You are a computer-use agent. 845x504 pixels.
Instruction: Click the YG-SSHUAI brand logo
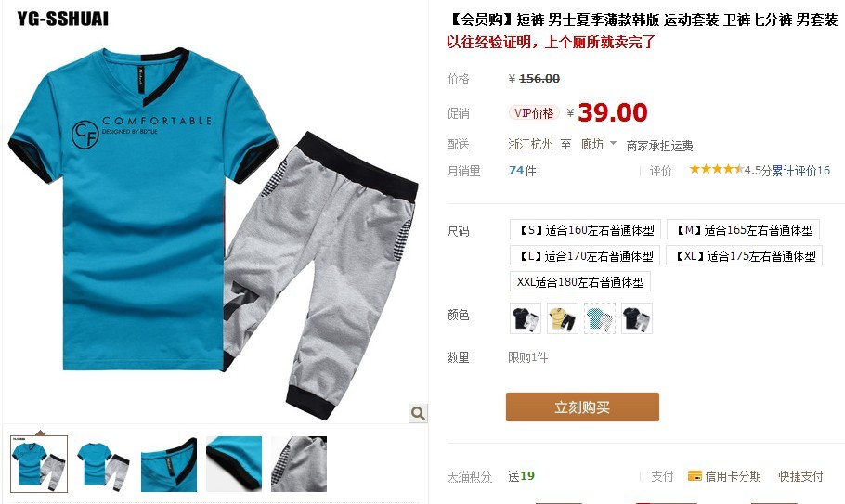pyautogui.click(x=62, y=19)
